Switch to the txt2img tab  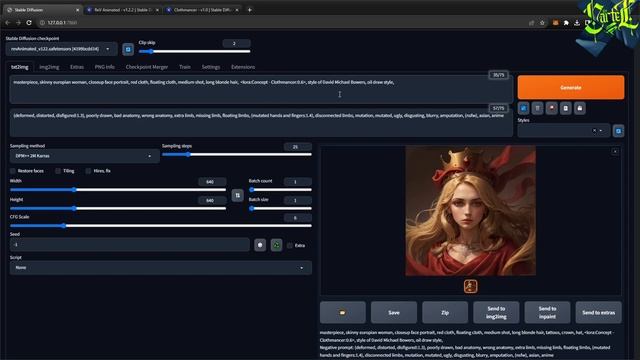(x=20, y=67)
